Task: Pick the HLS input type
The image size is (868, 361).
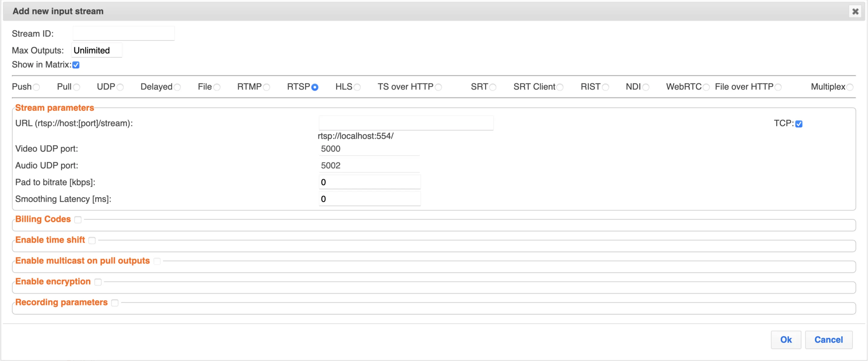Action: point(357,87)
